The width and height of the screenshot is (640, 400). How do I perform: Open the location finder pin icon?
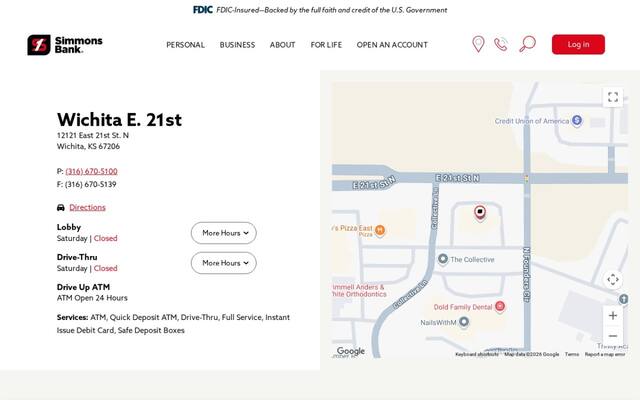tap(478, 44)
